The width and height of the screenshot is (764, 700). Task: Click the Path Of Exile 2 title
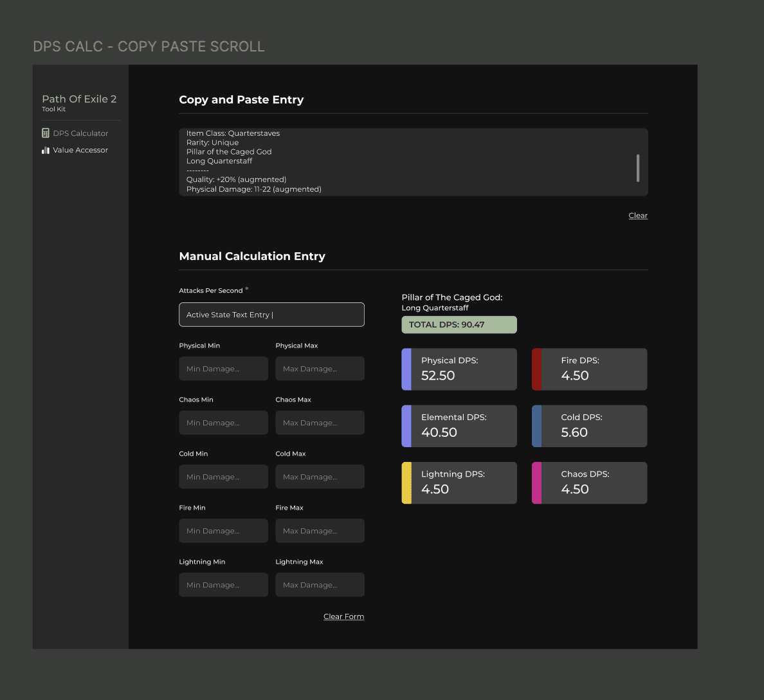click(79, 99)
